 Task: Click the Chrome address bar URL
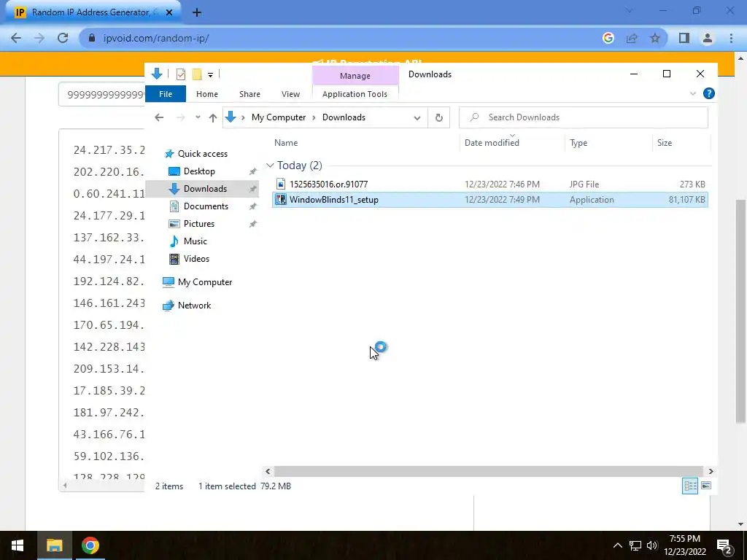[156, 38]
